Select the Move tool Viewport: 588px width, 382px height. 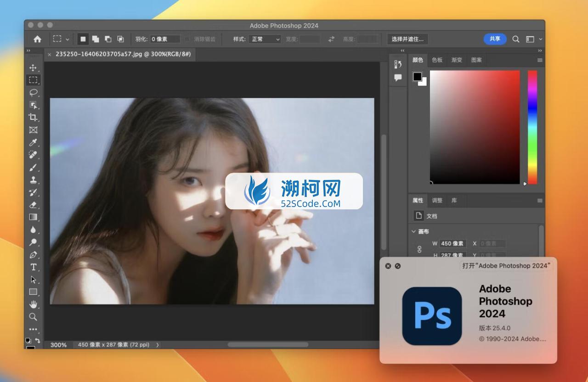[x=33, y=67]
